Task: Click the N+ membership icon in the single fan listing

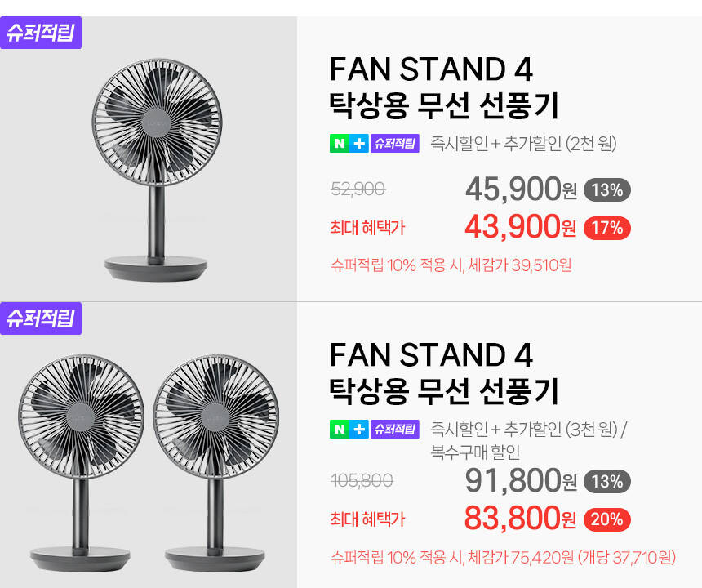Action: click(349, 145)
